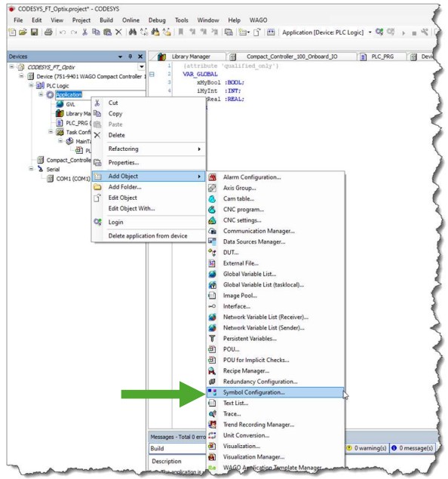Select the Trace icon
This screenshot has width=448, height=479.
coord(212,414)
